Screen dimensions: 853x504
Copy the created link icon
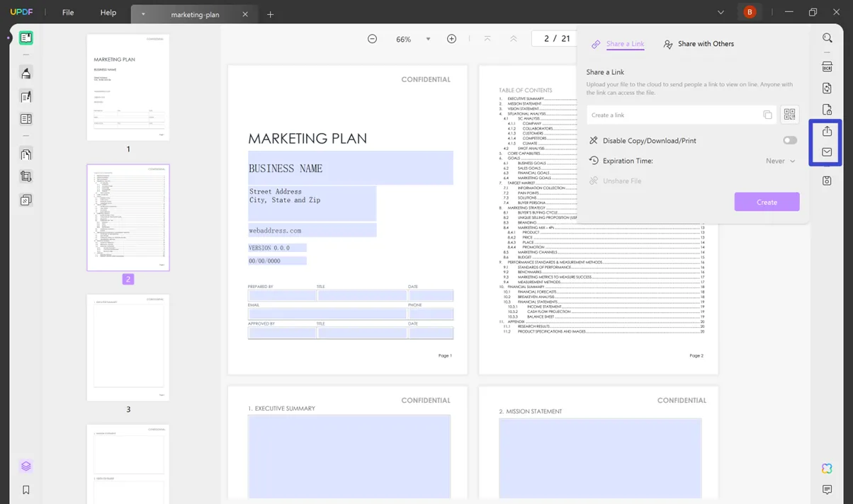[767, 115]
